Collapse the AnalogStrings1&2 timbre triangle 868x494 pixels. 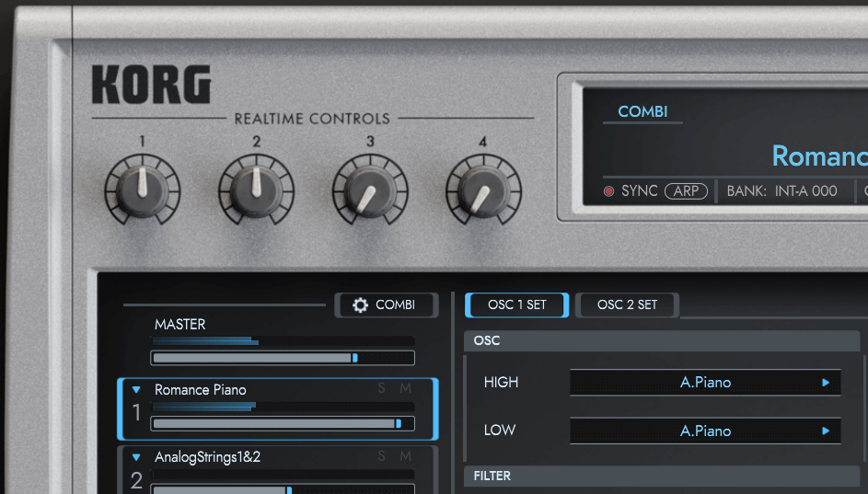136,457
